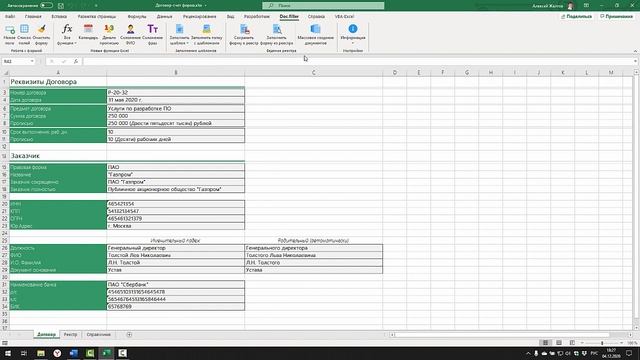Switch to the Формулы ribbon tab
This screenshot has height=360, width=640.
pos(137,17)
